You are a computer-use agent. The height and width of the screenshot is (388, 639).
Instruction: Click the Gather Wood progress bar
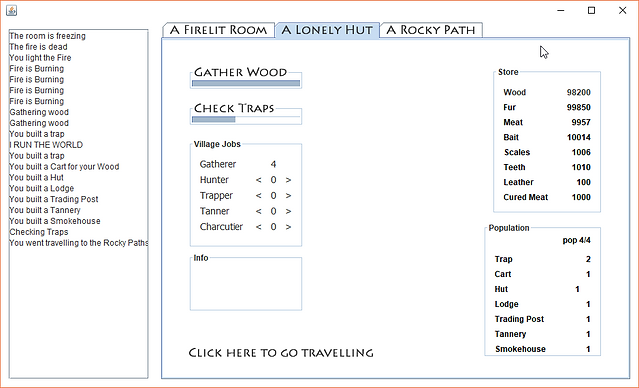[x=246, y=83]
